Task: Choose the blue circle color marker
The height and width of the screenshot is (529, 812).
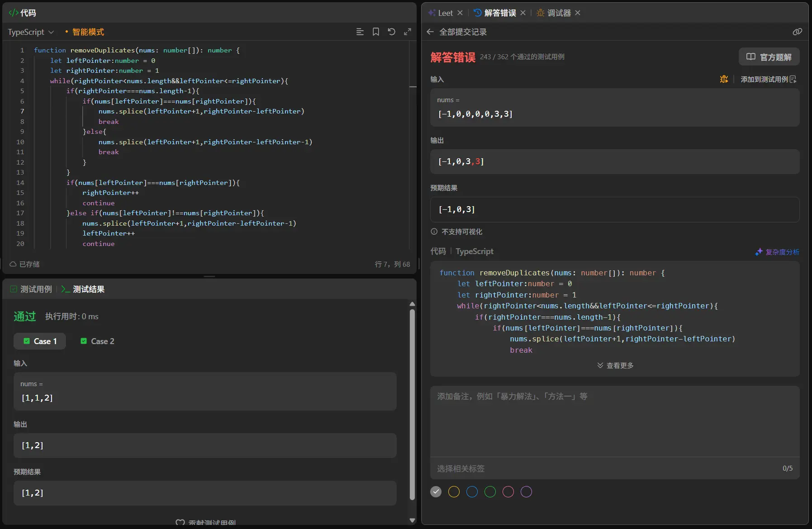Action: pyautogui.click(x=472, y=491)
